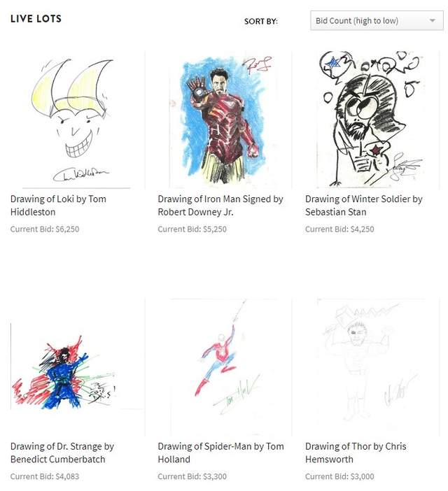Click the Bid Count (high to low) combo box
This screenshot has height=491, width=448.
tap(377, 21)
